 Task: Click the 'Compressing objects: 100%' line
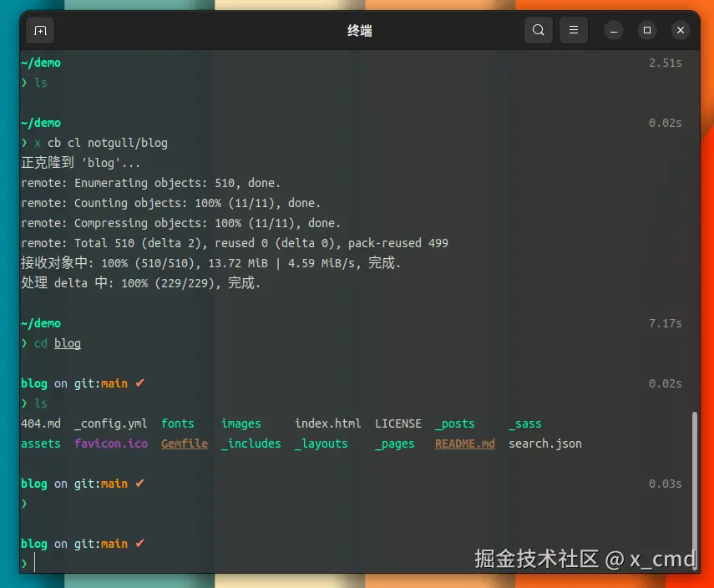pos(180,223)
